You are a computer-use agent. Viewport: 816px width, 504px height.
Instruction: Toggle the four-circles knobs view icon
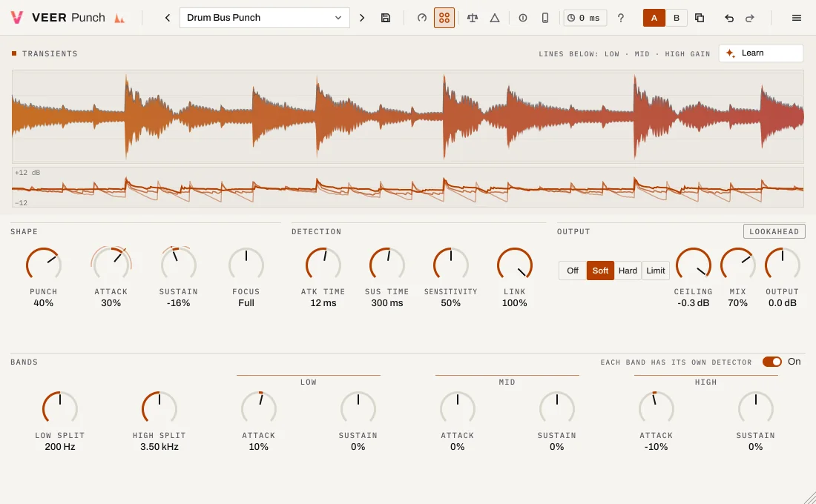point(444,18)
